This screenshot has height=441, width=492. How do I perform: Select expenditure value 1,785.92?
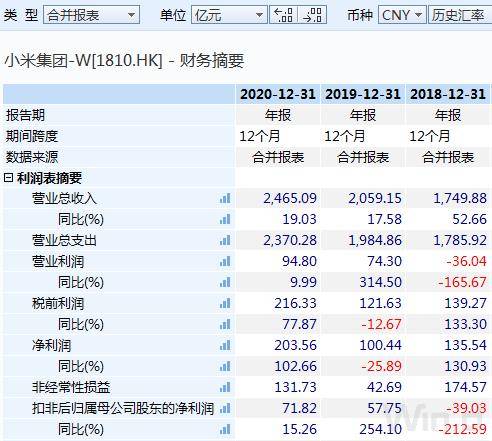click(460, 240)
